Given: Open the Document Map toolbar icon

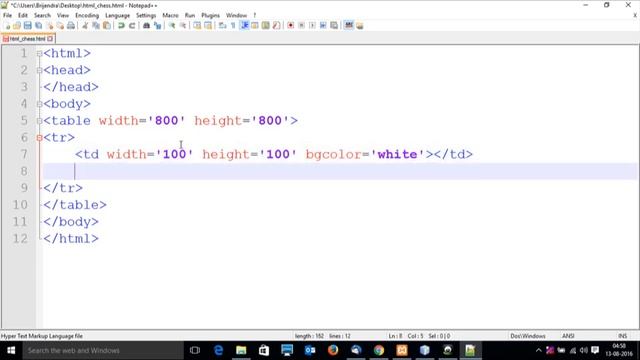Looking at the screenshot, I should [265, 25].
